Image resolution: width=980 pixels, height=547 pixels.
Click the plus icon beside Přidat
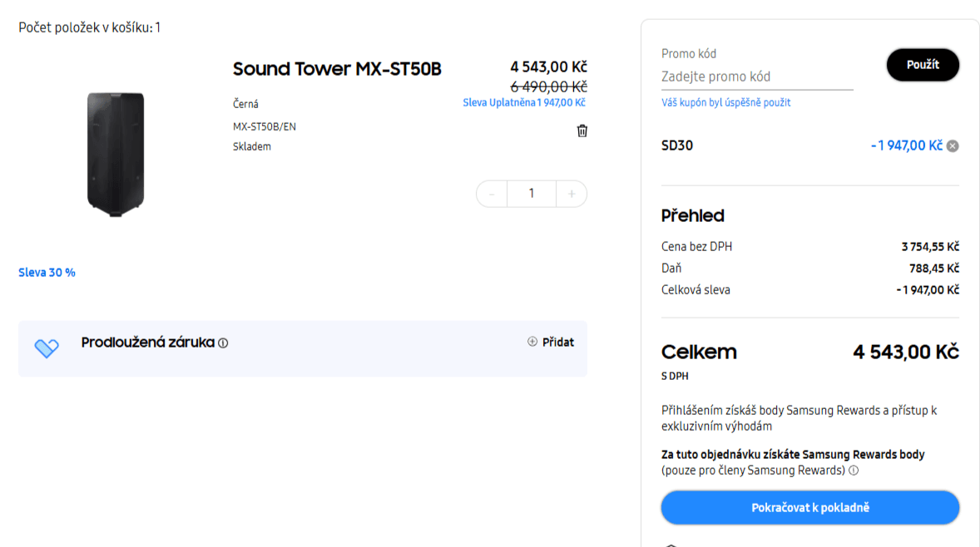click(x=531, y=342)
